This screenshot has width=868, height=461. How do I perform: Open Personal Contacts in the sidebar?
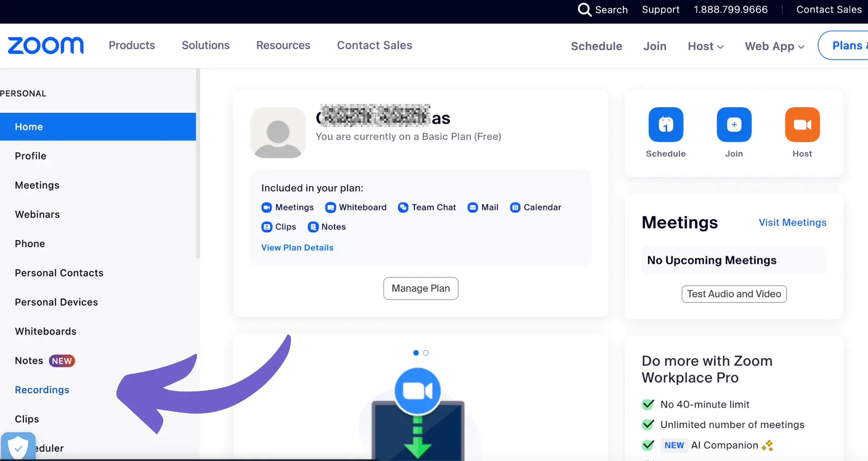[x=59, y=273]
